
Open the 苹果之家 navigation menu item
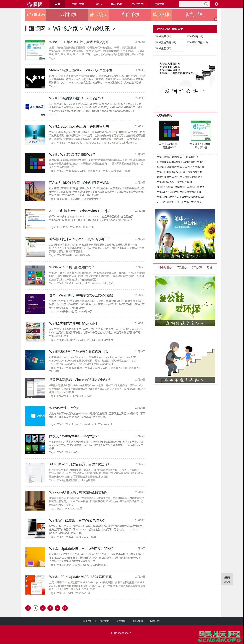116,4
